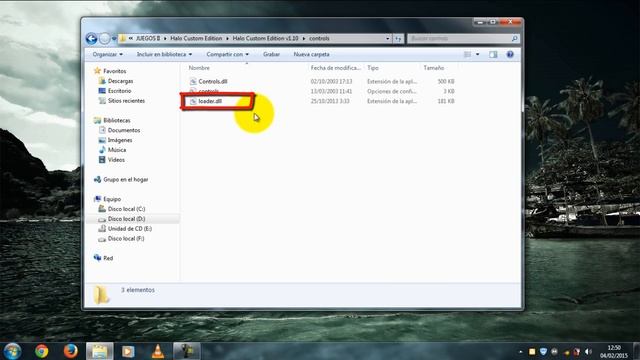Open Disco local (D:)

(x=127, y=219)
